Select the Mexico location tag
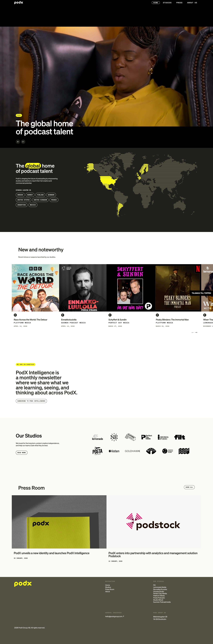This screenshot has width=213, height=644. click(x=33, y=205)
